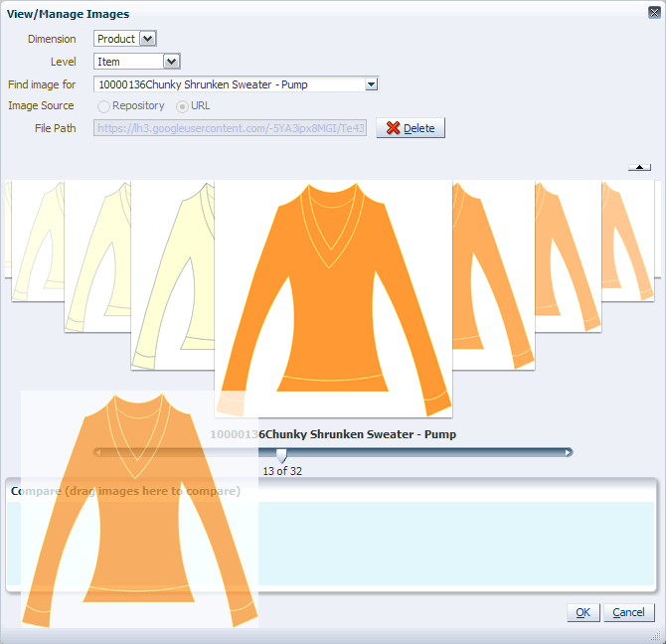The height and width of the screenshot is (644, 666).
Task: Select the URL image source option
Action: coord(182,106)
